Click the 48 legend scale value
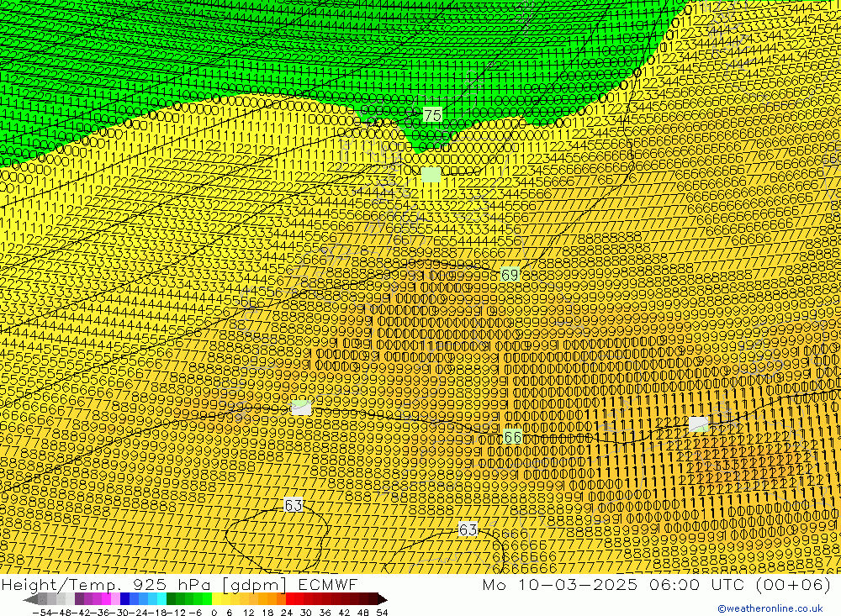The height and width of the screenshot is (616, 841). coord(363,613)
